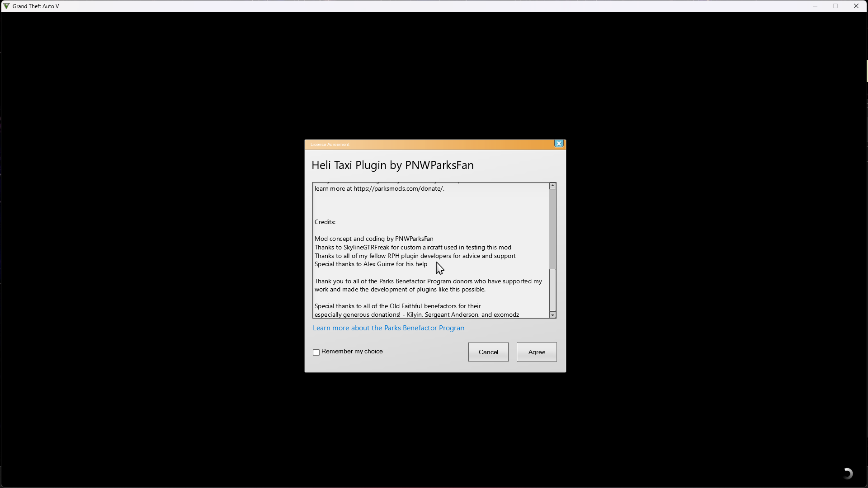The image size is (868, 488).
Task: Click the Grand Theft Auto V window icon
Action: [x=6, y=6]
